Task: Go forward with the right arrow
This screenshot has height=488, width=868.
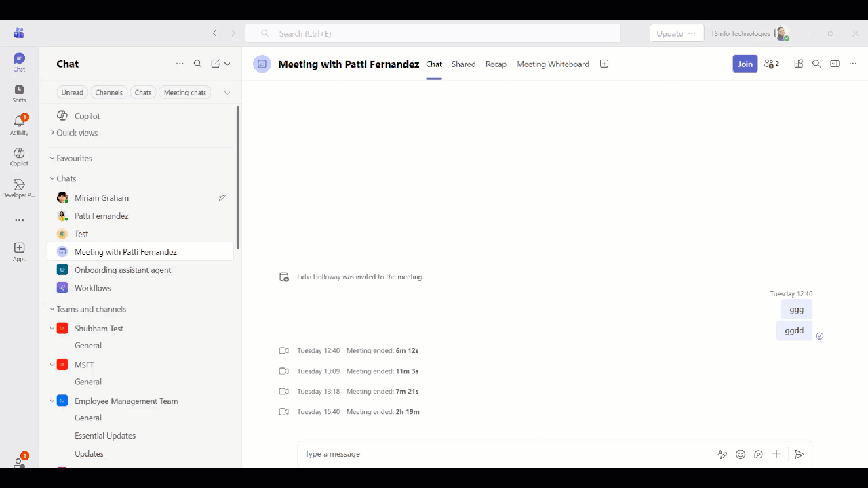Action: 233,33
